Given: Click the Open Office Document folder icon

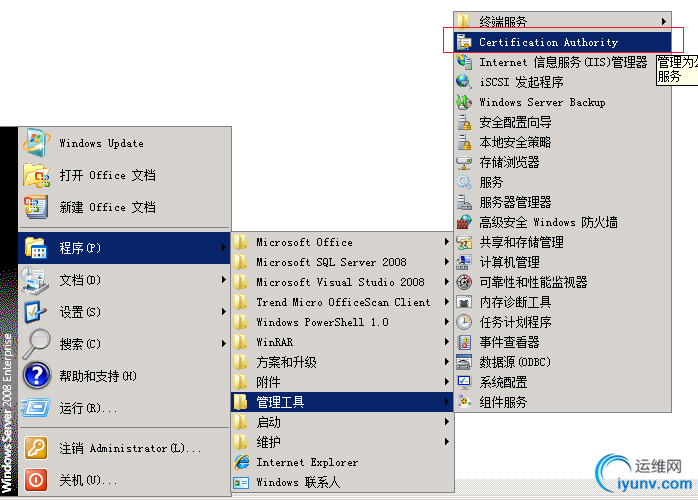Looking at the screenshot, I should tap(36, 175).
